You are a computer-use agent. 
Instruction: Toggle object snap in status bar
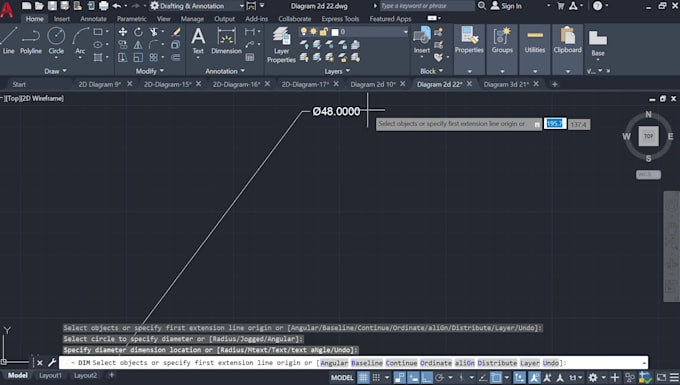pos(495,378)
